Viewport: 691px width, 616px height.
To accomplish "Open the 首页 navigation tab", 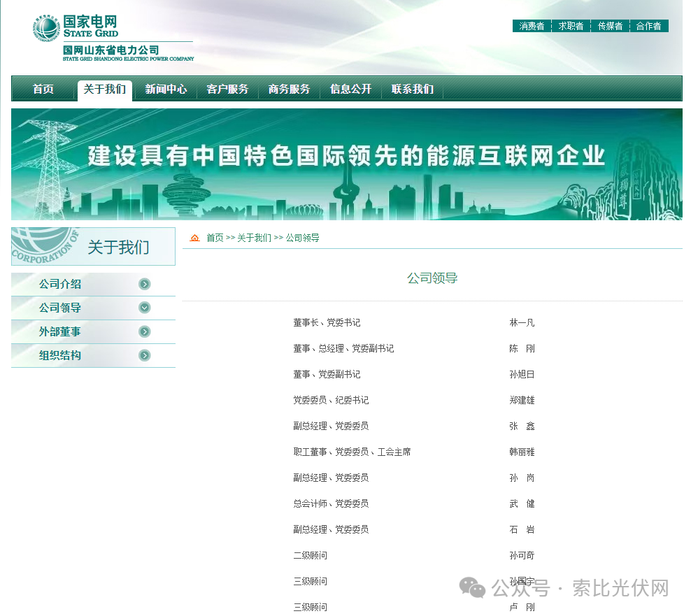I will 43,89.
